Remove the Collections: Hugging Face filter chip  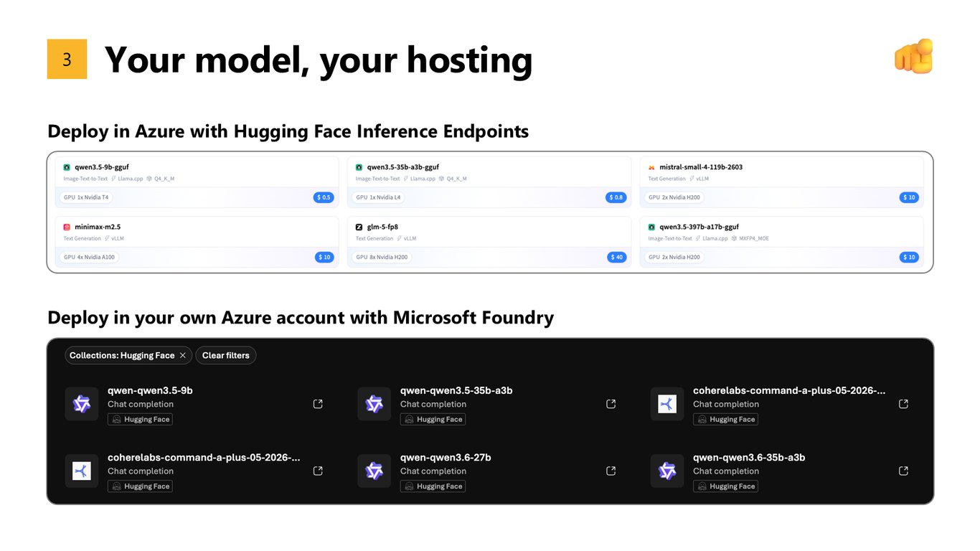point(183,355)
